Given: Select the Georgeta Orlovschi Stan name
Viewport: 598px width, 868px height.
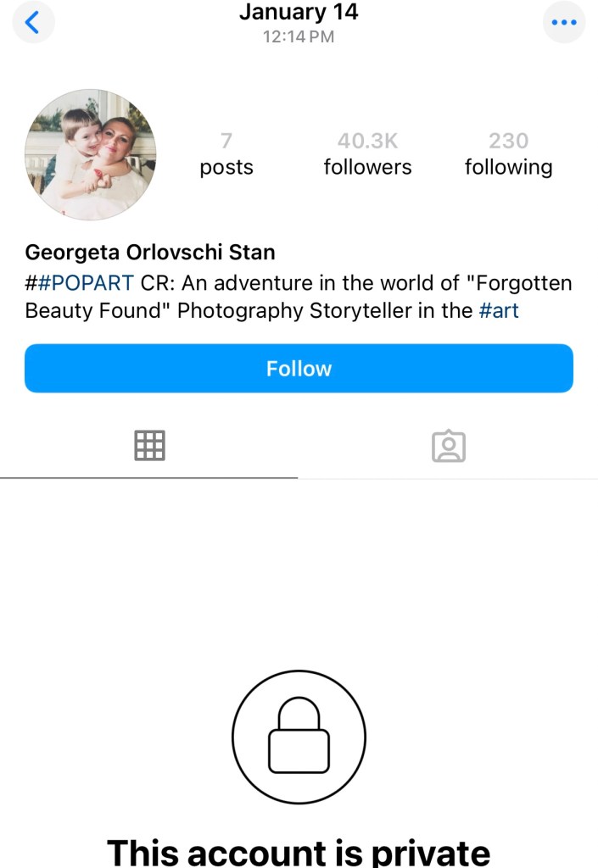Looking at the screenshot, I should pyautogui.click(x=150, y=252).
